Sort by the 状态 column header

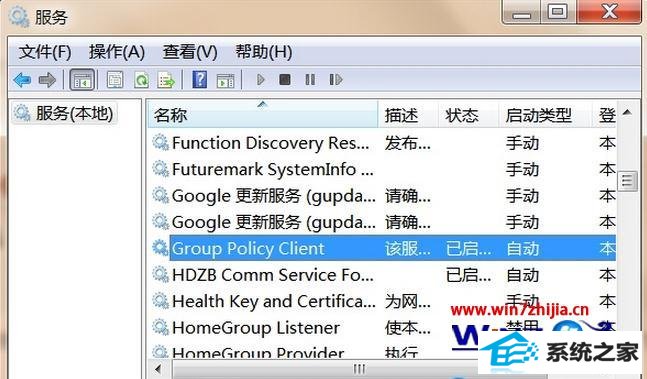pos(468,114)
